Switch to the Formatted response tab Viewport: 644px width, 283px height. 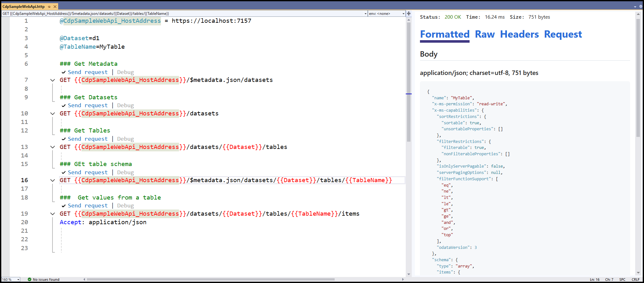(x=445, y=34)
